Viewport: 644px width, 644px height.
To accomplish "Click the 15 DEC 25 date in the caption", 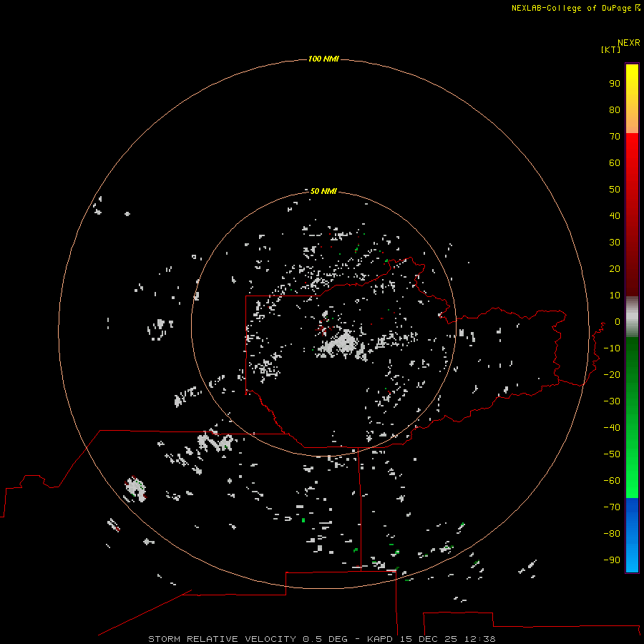I will point(429,639).
